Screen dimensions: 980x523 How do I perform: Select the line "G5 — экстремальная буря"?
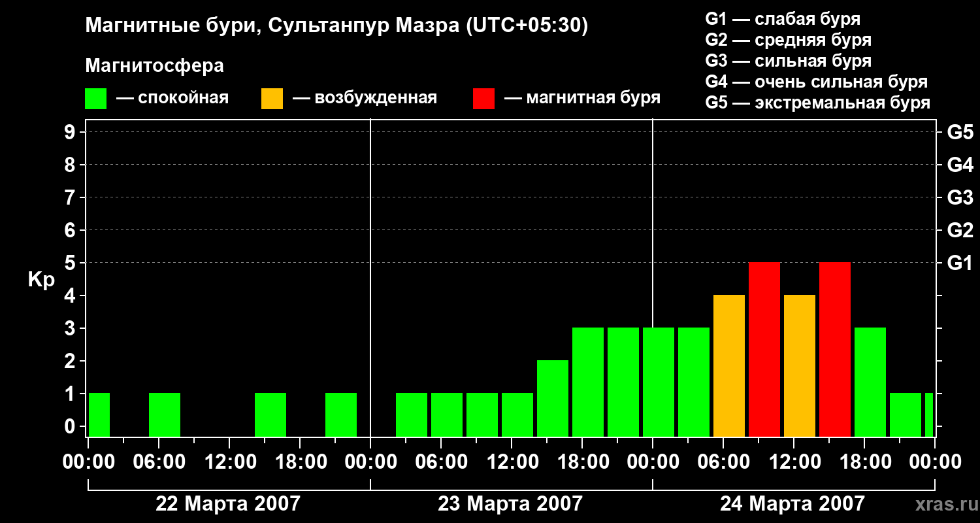click(818, 103)
